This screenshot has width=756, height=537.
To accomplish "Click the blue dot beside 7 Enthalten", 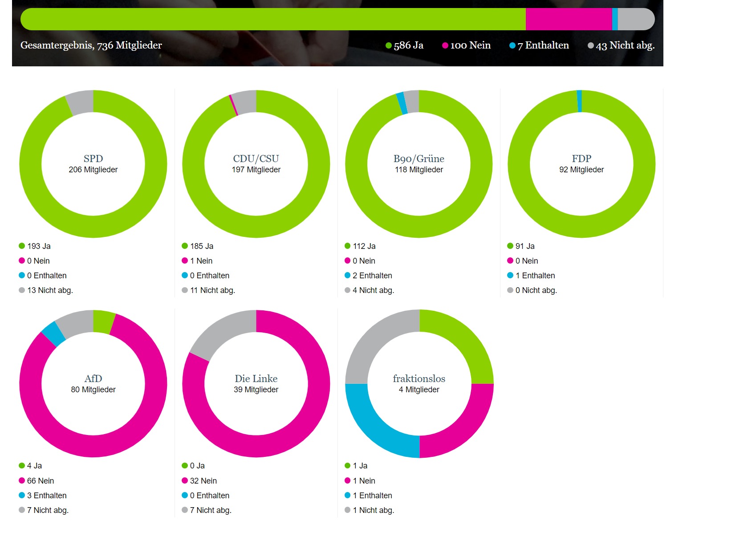I will 512,45.
